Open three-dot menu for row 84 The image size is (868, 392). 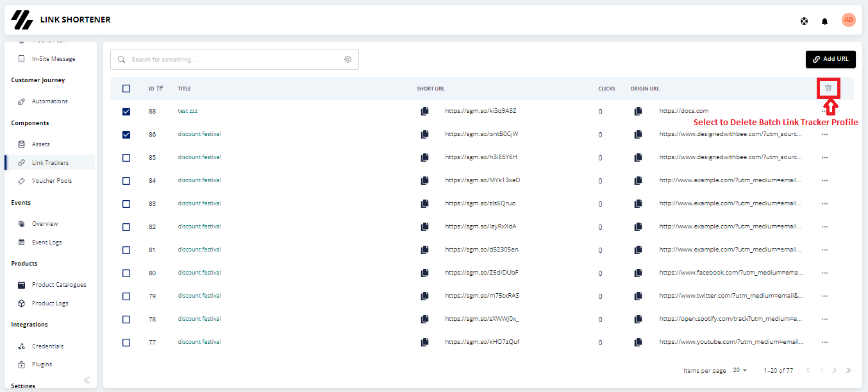[824, 181]
